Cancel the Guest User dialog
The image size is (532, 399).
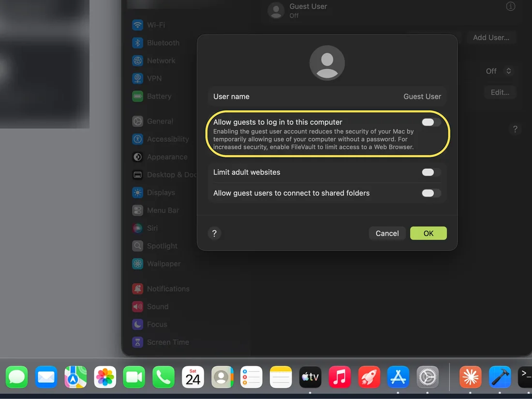[x=387, y=233]
